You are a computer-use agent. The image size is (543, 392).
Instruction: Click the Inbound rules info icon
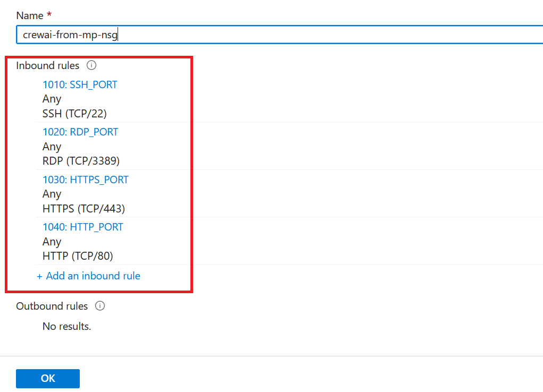[x=91, y=65]
